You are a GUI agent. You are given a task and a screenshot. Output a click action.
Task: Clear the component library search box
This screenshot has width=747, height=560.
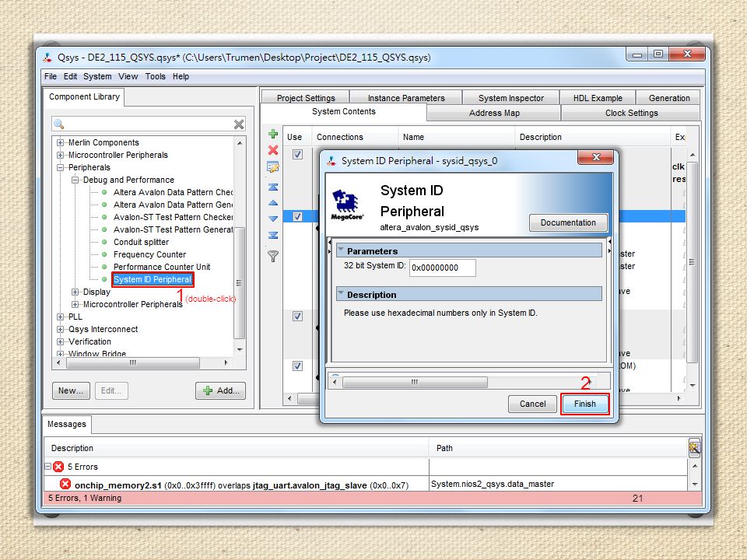pos(239,124)
